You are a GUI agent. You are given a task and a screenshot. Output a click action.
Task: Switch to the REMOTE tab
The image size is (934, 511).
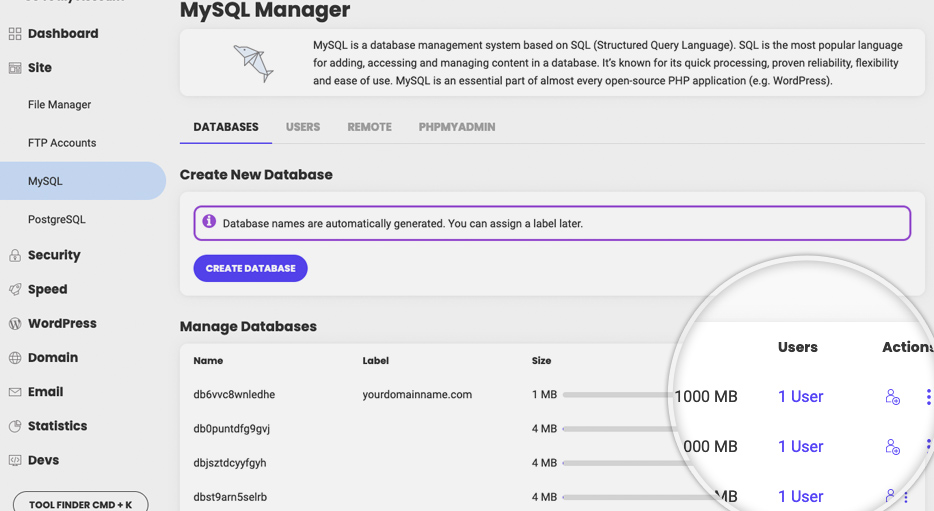(369, 127)
